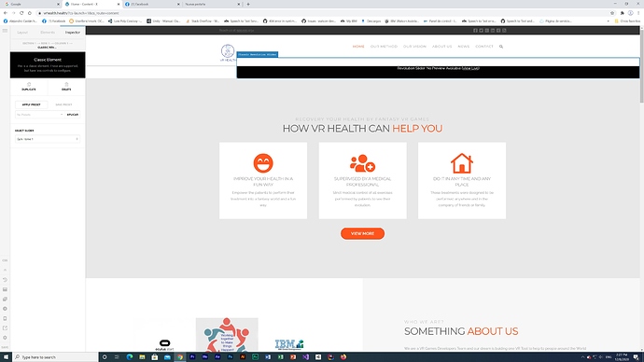The height and width of the screenshot is (362, 644).
Task: Delete the classic element
Action: tap(66, 87)
